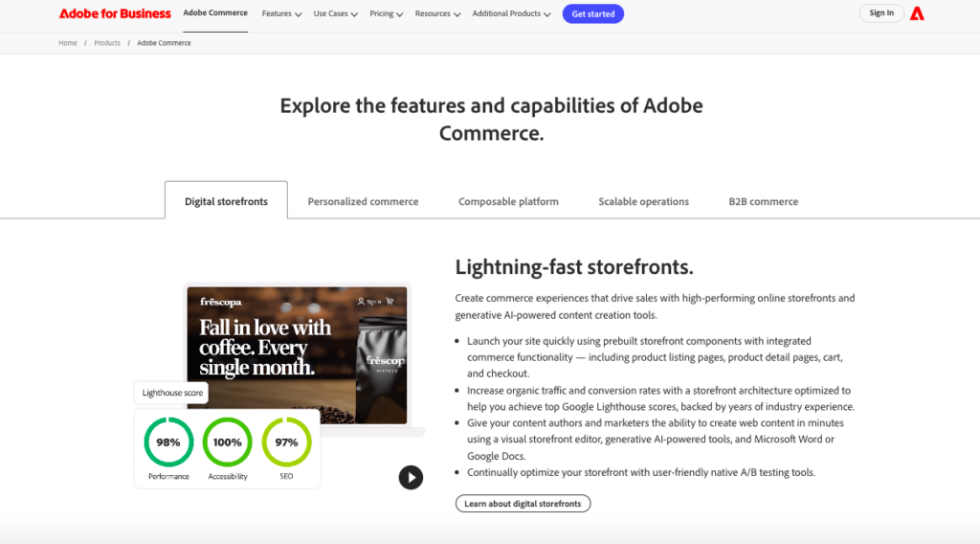Select the Digital storefronts tab
Image resolution: width=980 pixels, height=544 pixels.
226,201
